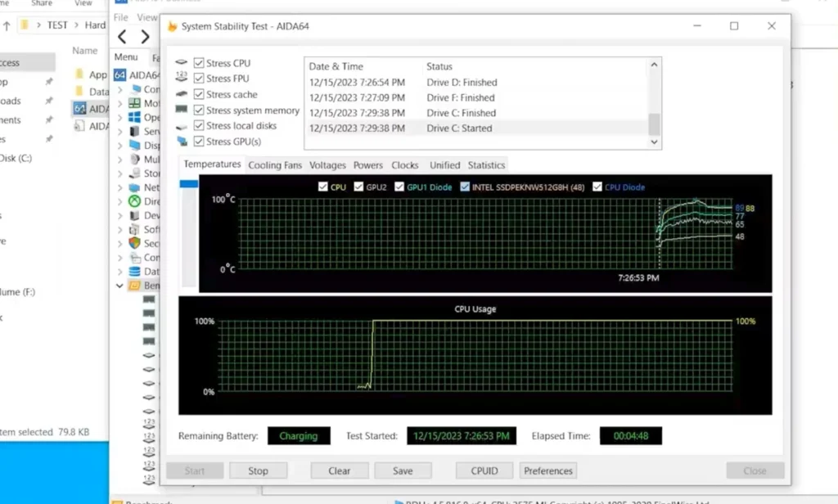Expand the Computer tree item

tap(120, 88)
